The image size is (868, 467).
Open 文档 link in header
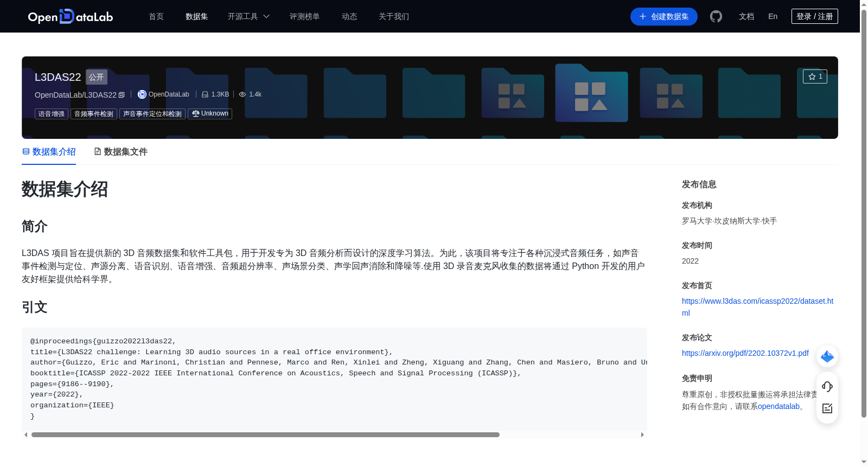pyautogui.click(x=746, y=17)
